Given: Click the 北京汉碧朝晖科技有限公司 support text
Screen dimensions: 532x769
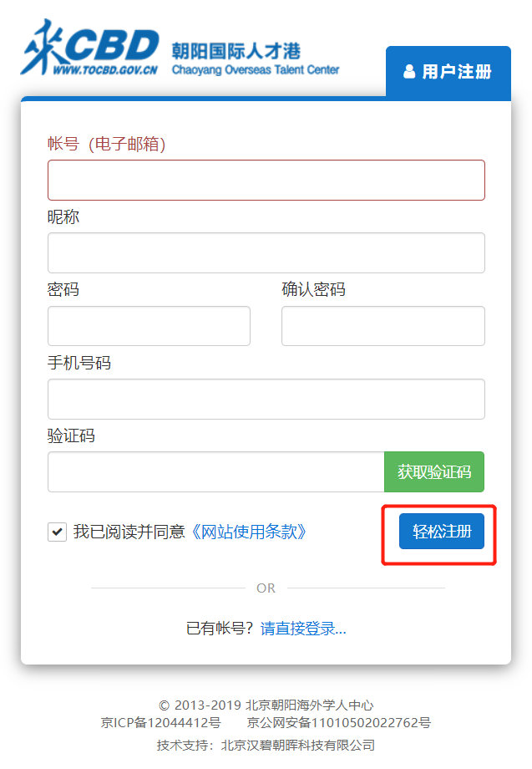Looking at the screenshot, I should click(x=298, y=746).
